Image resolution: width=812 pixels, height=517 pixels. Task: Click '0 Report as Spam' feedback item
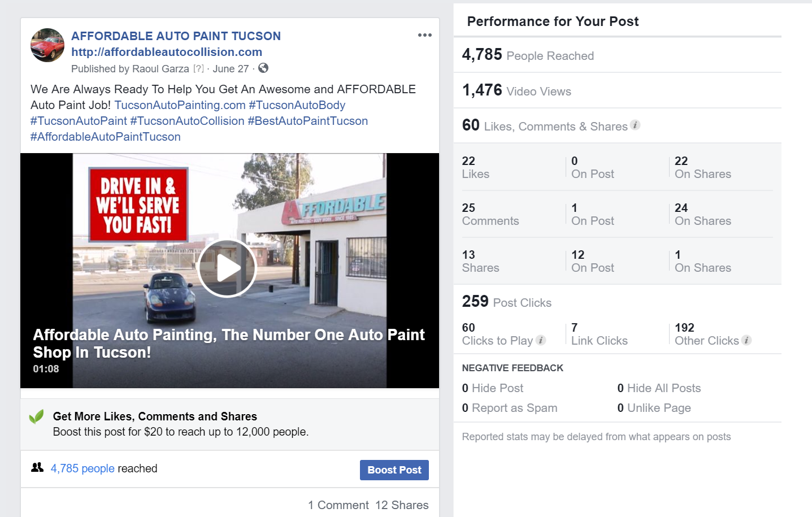click(x=510, y=408)
